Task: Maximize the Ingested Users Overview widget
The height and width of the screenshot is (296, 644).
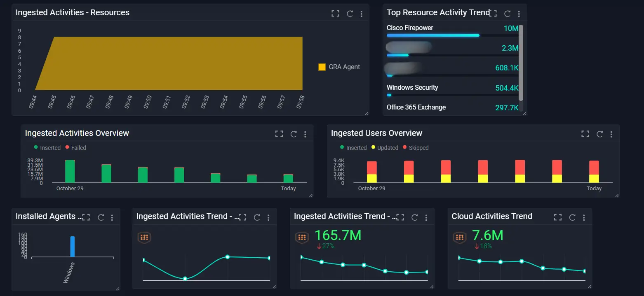Action: click(585, 134)
